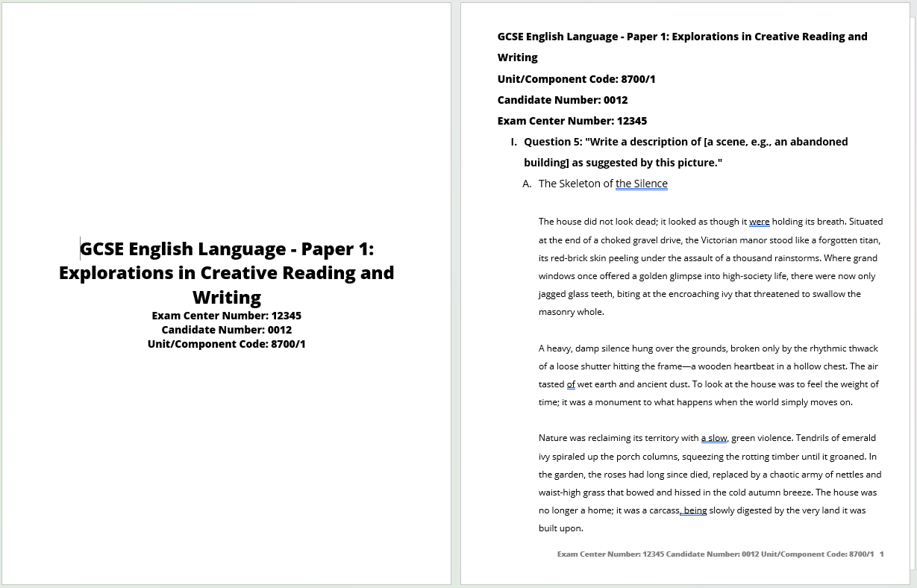This screenshot has height=588, width=917.
Task: Click the large cover page title heading
Action: point(227,272)
